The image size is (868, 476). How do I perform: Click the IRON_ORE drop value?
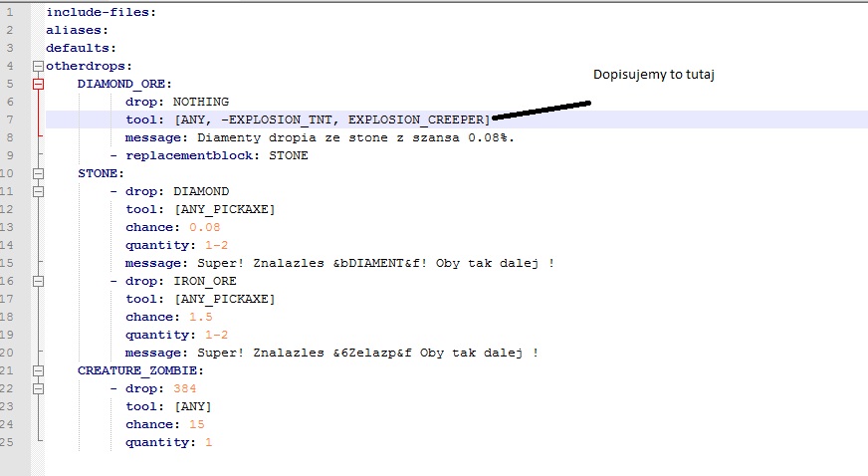point(205,281)
